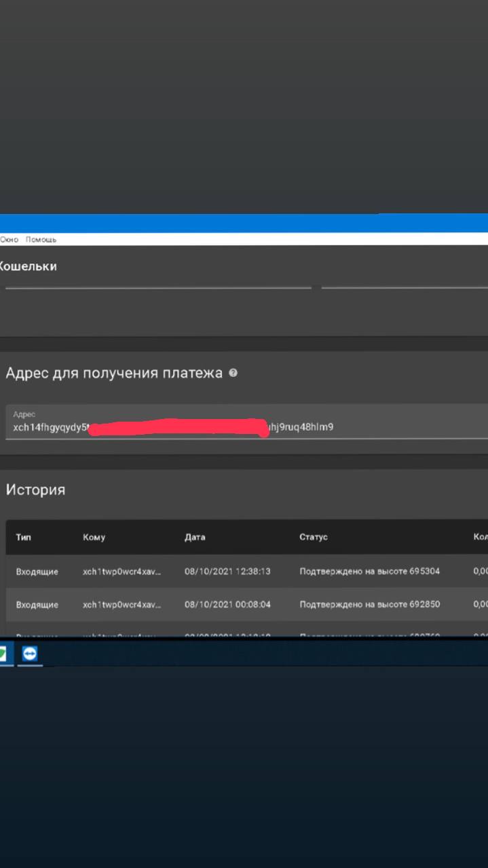This screenshot has height=868, width=488.
Task: Open the Окно menu
Action: pos(9,239)
